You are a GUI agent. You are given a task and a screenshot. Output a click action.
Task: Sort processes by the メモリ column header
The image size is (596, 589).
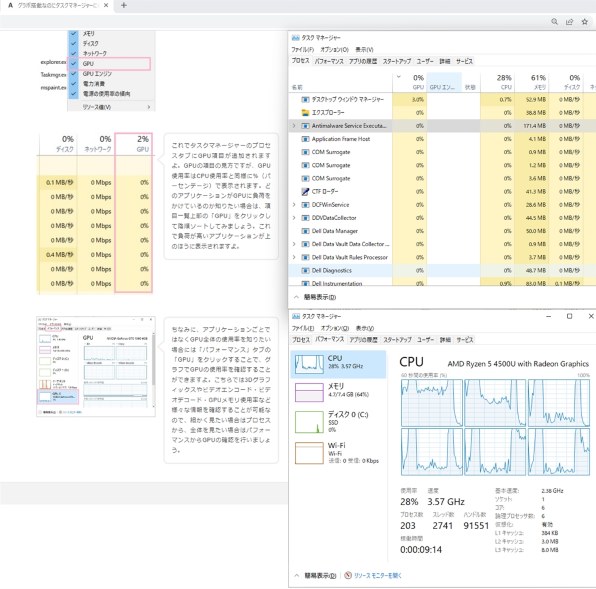532,82
